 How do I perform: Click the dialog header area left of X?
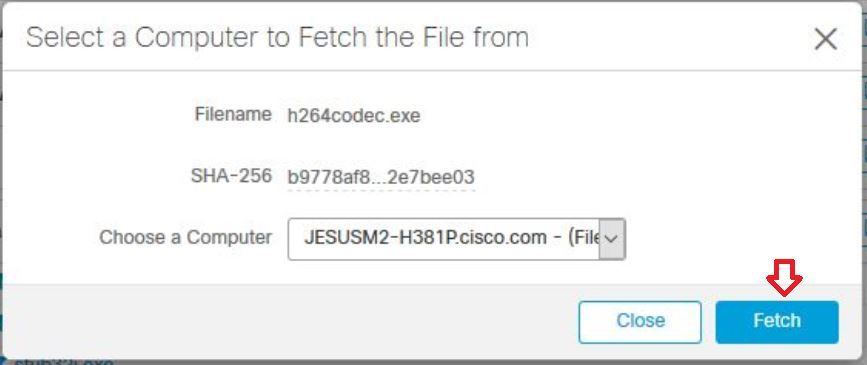669,39
